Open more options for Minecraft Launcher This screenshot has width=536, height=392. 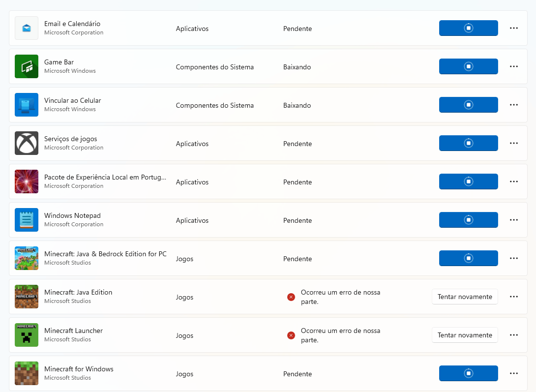pyautogui.click(x=514, y=335)
